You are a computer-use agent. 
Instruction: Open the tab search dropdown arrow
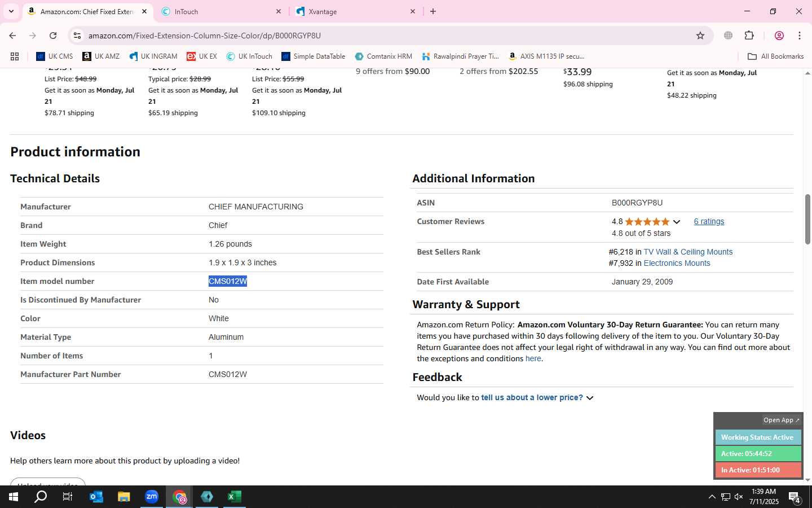[11, 11]
